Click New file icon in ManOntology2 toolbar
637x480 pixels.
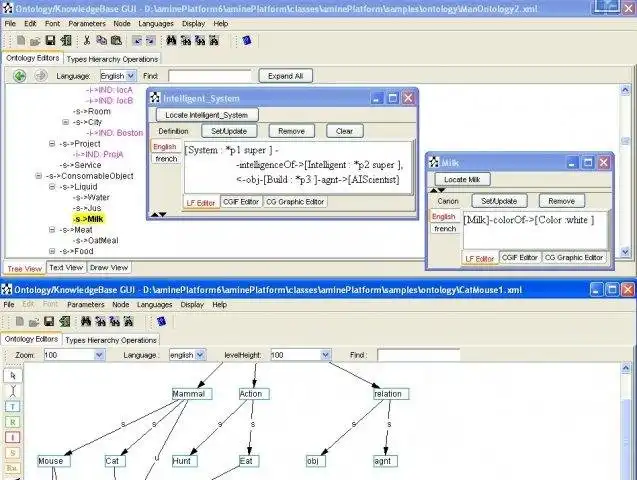click(21, 40)
